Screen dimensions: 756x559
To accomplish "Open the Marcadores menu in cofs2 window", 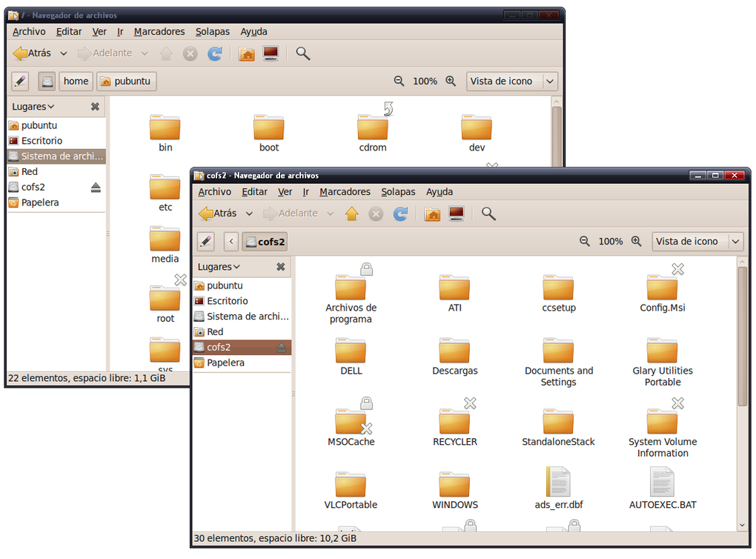I will click(x=345, y=191).
